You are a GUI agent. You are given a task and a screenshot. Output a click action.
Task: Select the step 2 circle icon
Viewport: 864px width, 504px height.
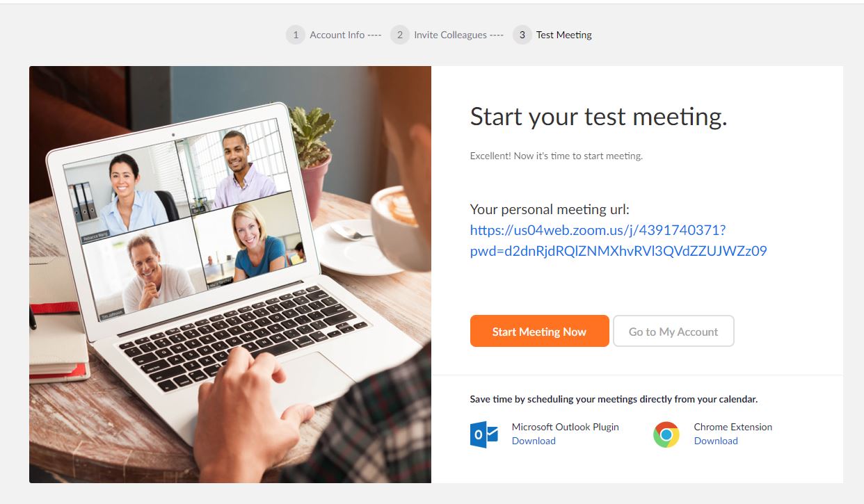tap(400, 35)
